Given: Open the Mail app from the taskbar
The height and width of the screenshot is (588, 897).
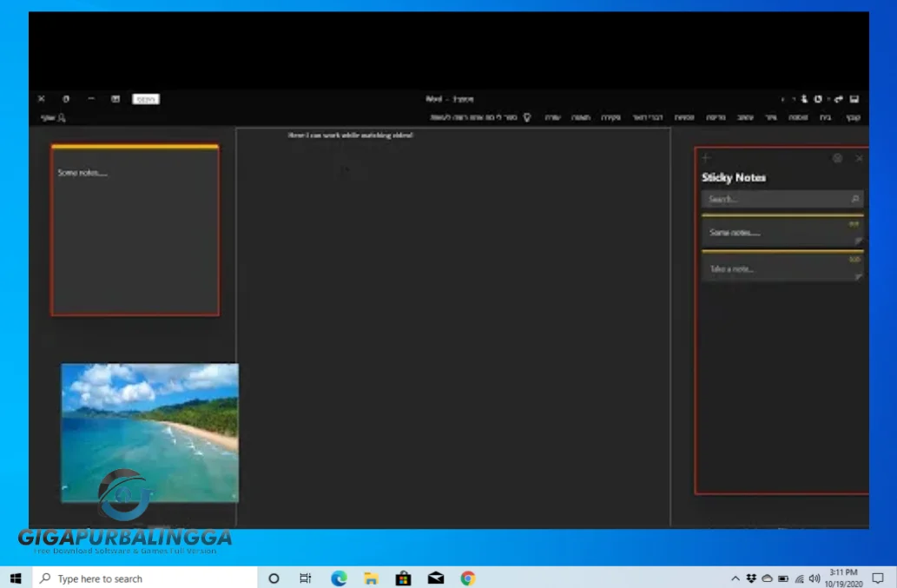Looking at the screenshot, I should pyautogui.click(x=436, y=578).
